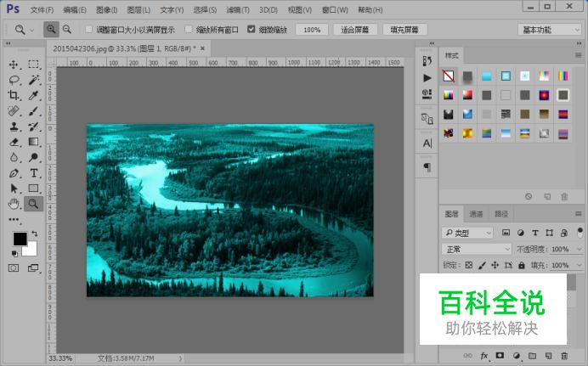Select the History Brush tool
The height and width of the screenshot is (366, 588).
click(33, 127)
